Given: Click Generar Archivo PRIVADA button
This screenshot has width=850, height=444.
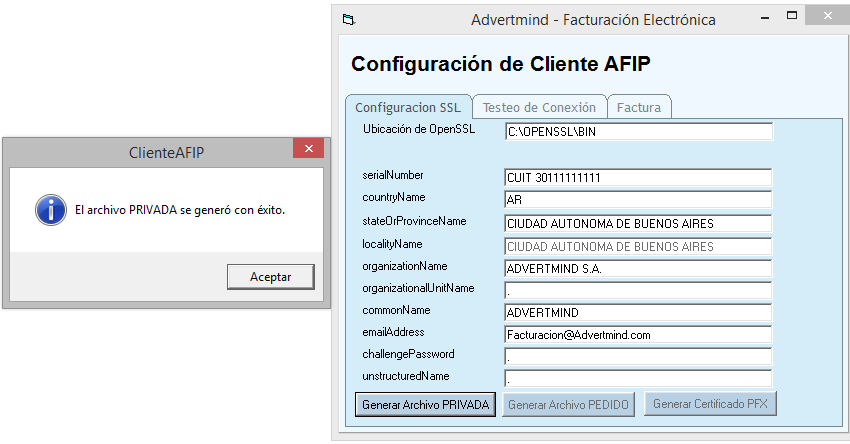Looking at the screenshot, I should tap(426, 404).
